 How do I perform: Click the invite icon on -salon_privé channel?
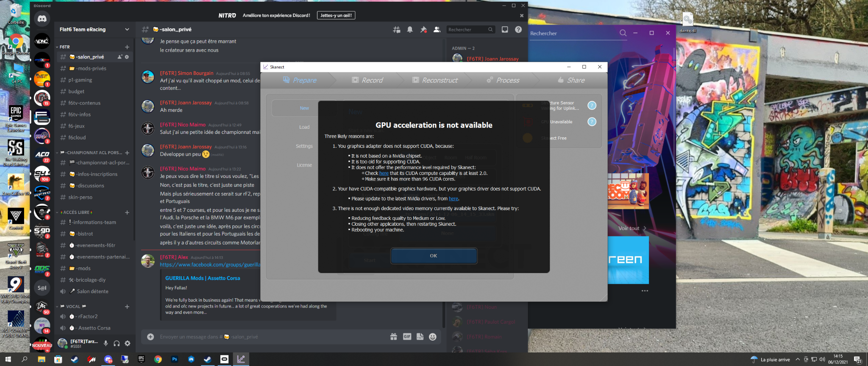120,57
